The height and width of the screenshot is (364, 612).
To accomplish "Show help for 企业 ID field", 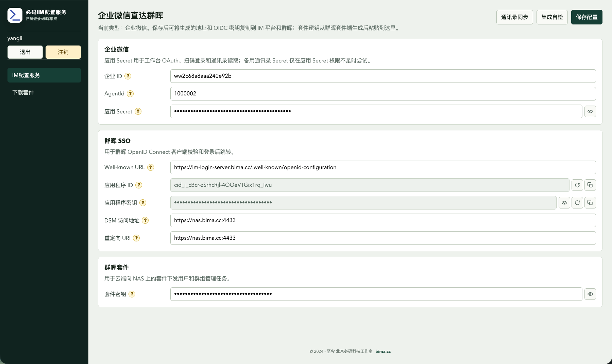I will (128, 76).
